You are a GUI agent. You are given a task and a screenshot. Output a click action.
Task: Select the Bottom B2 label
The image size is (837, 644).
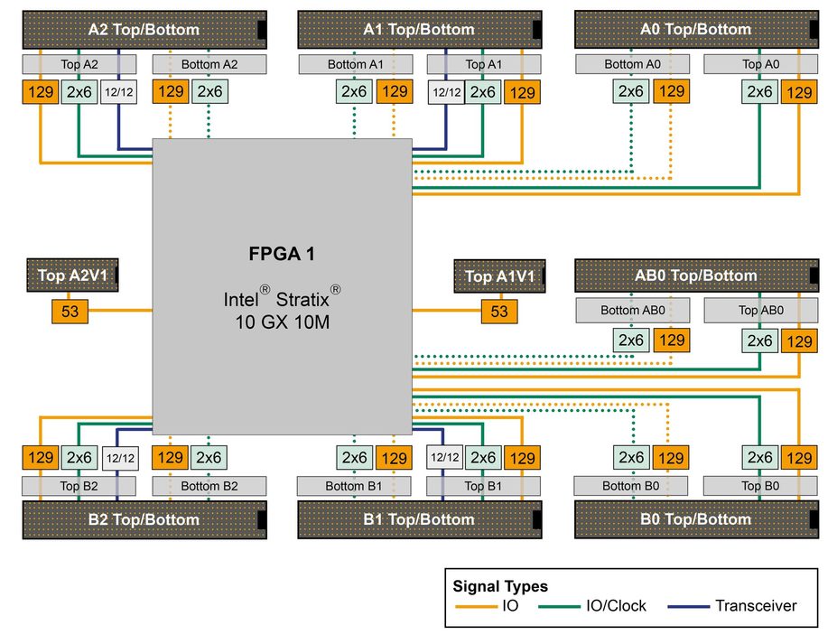click(x=209, y=486)
